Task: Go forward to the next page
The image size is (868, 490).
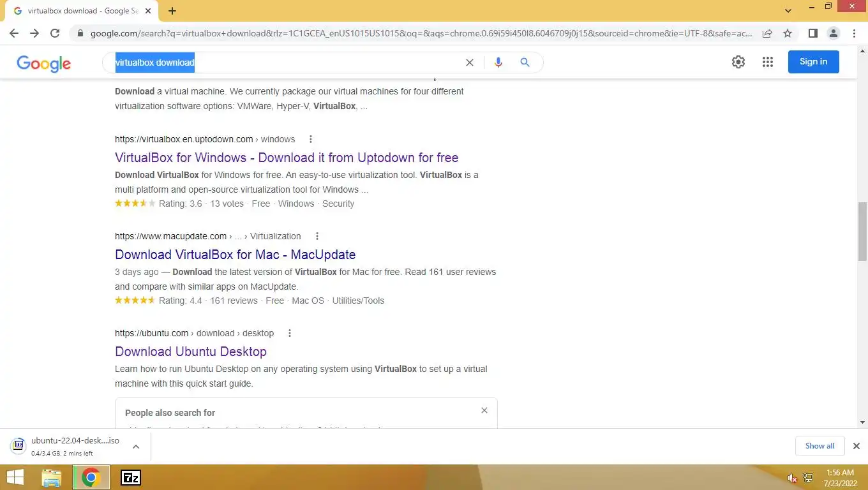Action: 34,33
